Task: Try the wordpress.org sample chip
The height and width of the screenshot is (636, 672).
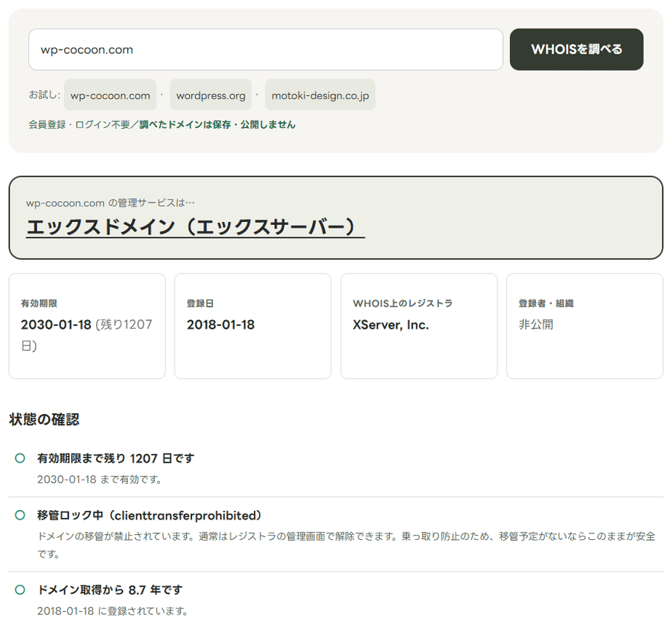Action: (x=211, y=95)
